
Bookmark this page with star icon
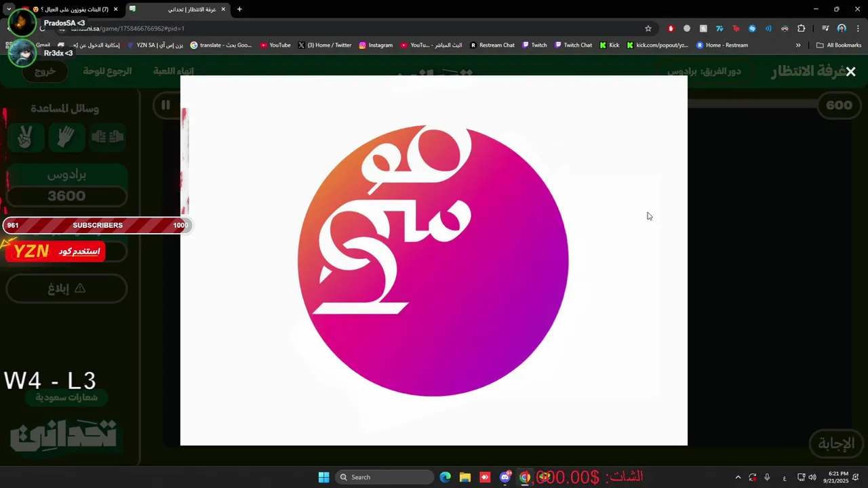(648, 28)
